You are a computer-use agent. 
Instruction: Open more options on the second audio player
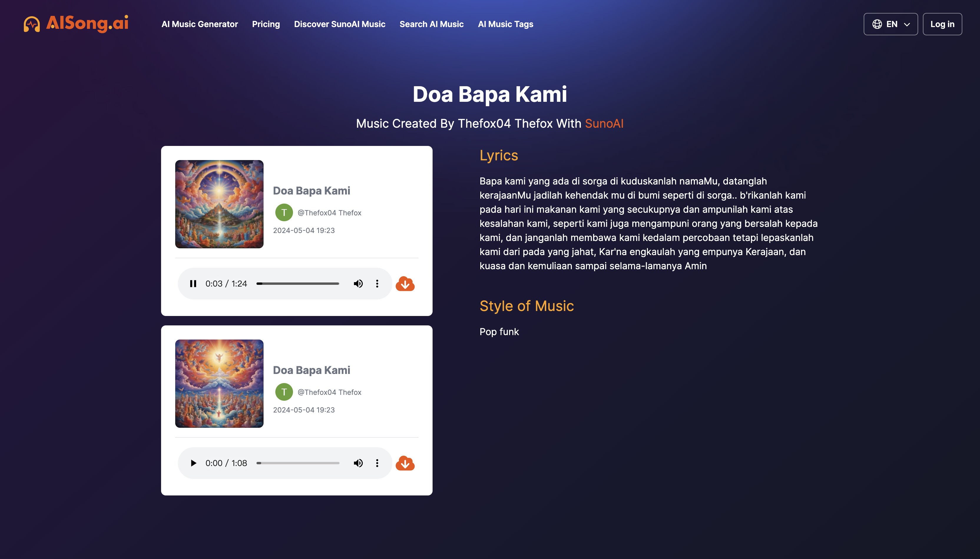pos(377,463)
